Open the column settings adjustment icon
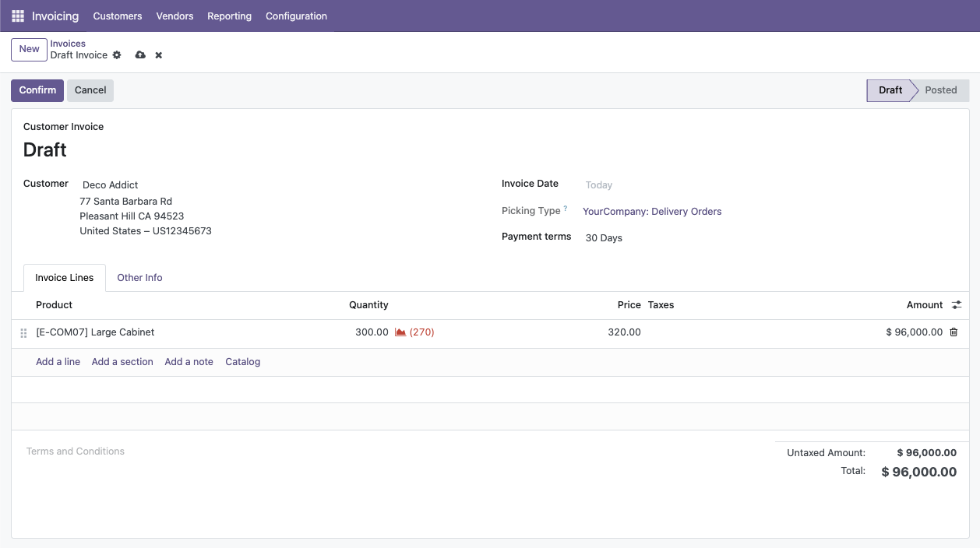The width and height of the screenshot is (980, 548). pyautogui.click(x=957, y=305)
